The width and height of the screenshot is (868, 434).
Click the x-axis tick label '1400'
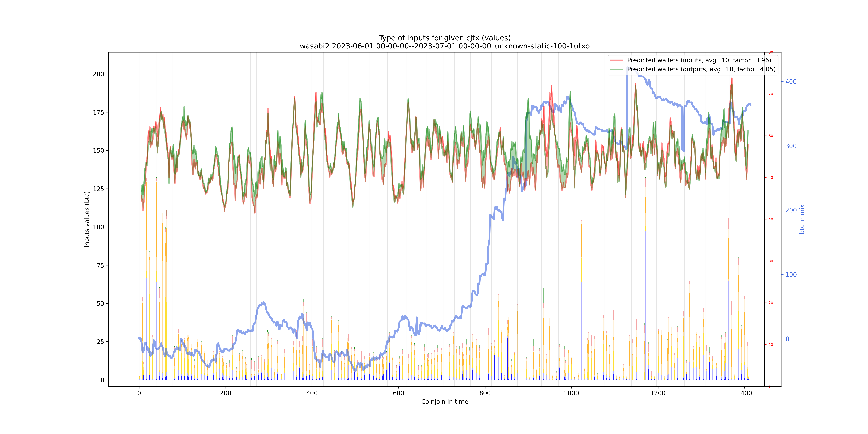coord(744,393)
